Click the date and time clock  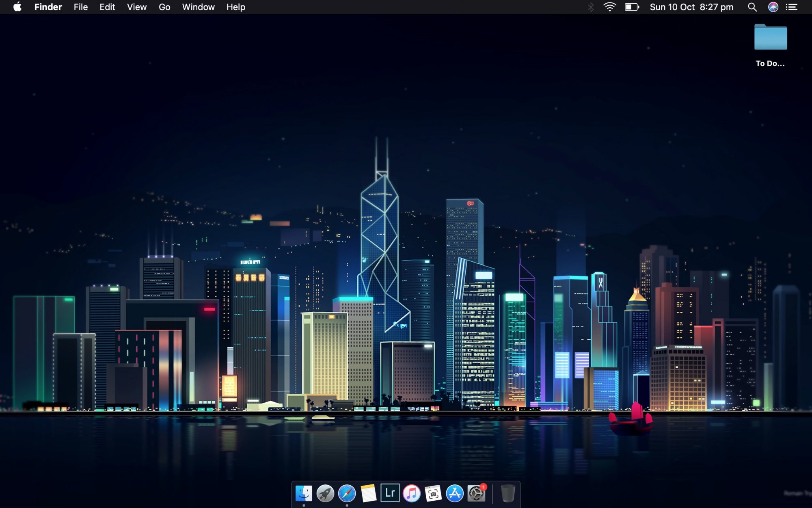click(x=691, y=7)
